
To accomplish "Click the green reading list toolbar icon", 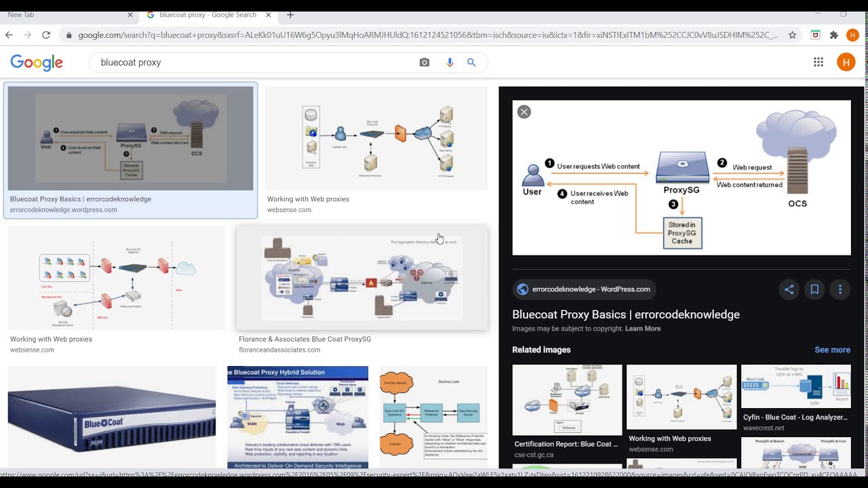I will point(815,35).
